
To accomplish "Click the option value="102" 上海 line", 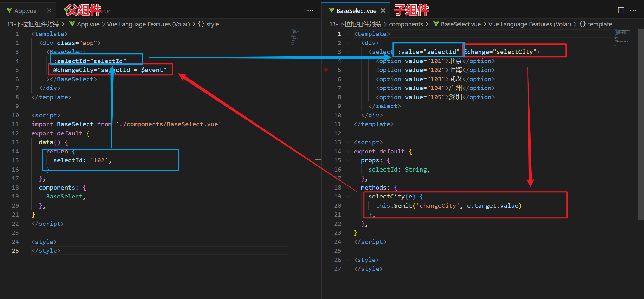I will point(435,70).
